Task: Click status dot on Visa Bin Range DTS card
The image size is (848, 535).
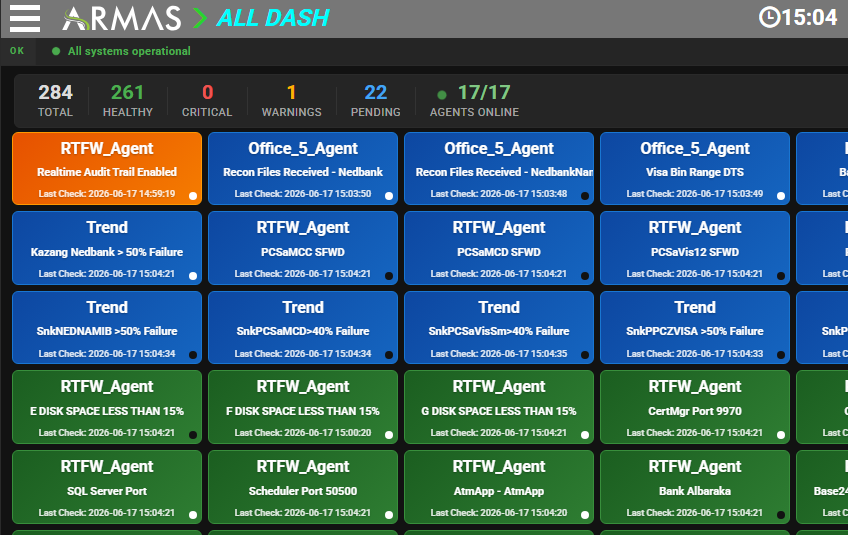Action: tap(781, 196)
